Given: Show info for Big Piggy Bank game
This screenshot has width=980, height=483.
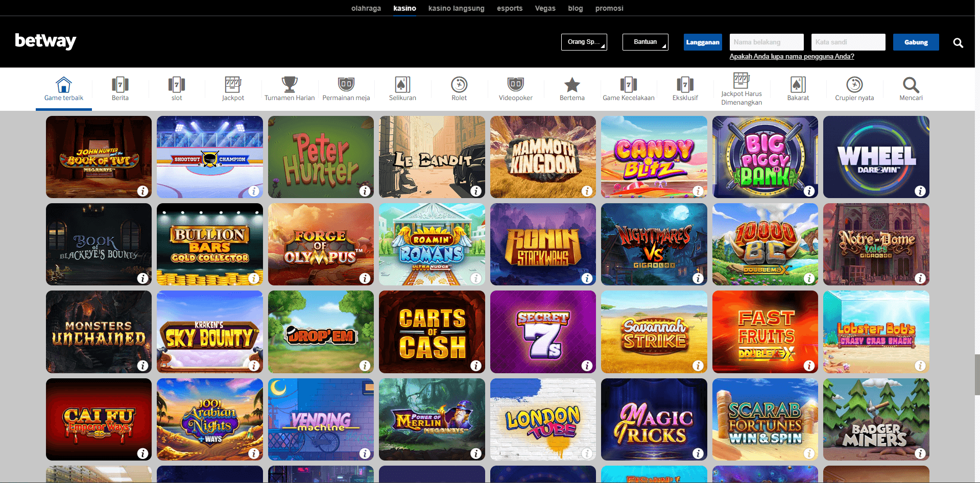Looking at the screenshot, I should click(809, 191).
